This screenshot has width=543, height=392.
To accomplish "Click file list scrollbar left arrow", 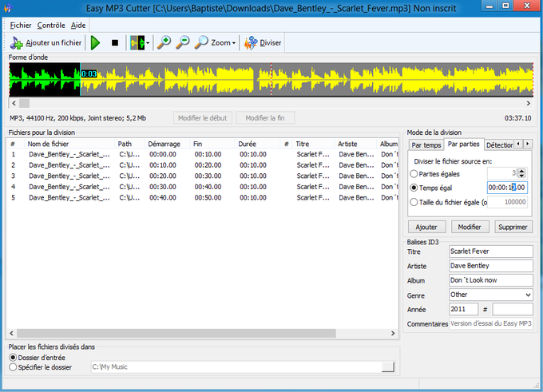I will coord(11,333).
